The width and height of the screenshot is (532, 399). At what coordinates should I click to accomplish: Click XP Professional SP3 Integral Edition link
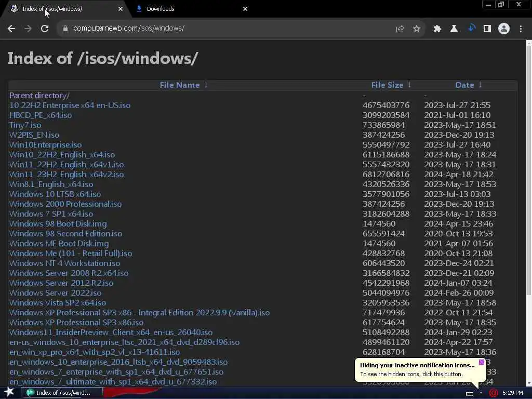pyautogui.click(x=139, y=312)
